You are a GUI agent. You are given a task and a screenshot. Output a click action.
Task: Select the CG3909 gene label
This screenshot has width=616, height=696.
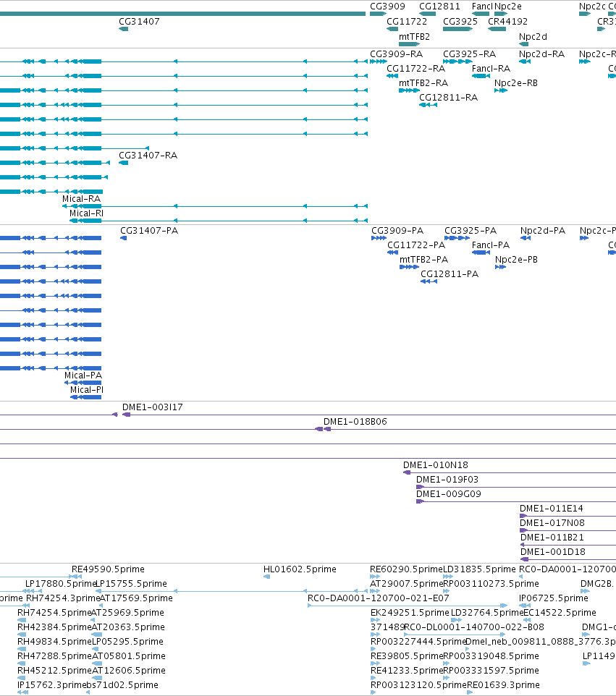click(x=387, y=7)
